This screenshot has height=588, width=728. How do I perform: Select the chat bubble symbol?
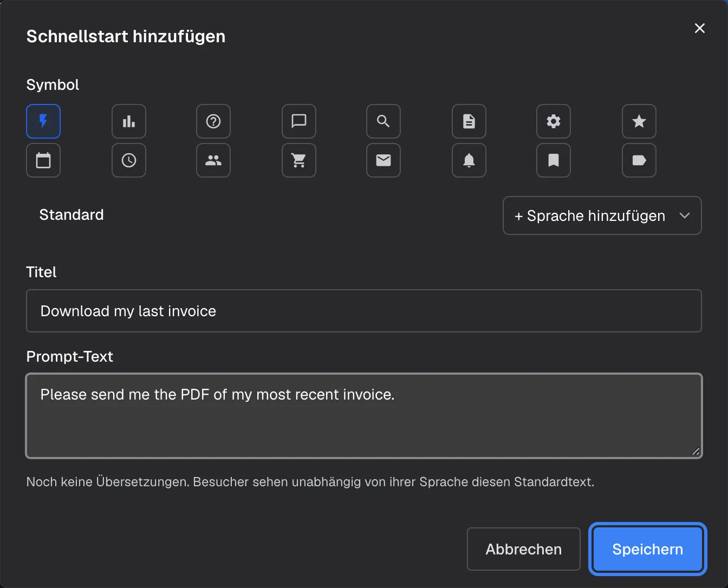point(299,121)
